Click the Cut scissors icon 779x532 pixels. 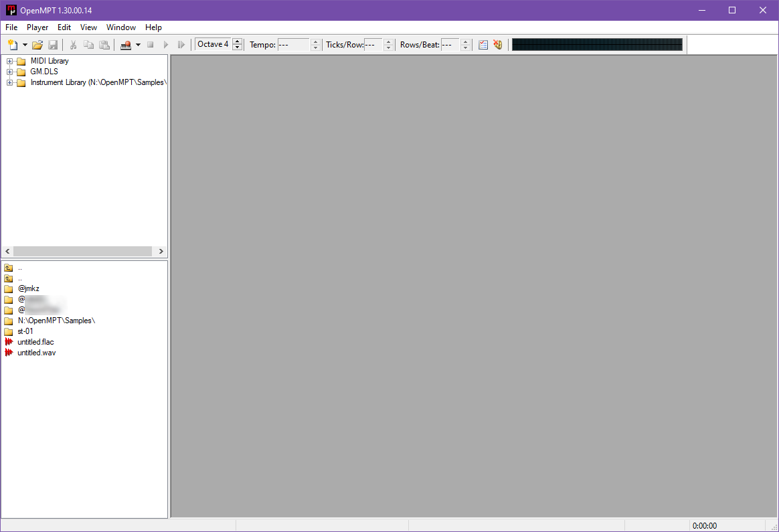[x=74, y=45]
